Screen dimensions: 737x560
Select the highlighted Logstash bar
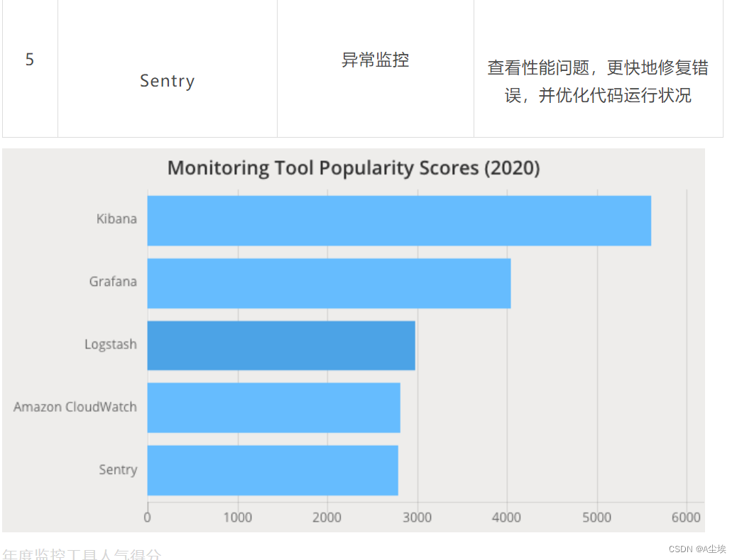(281, 346)
